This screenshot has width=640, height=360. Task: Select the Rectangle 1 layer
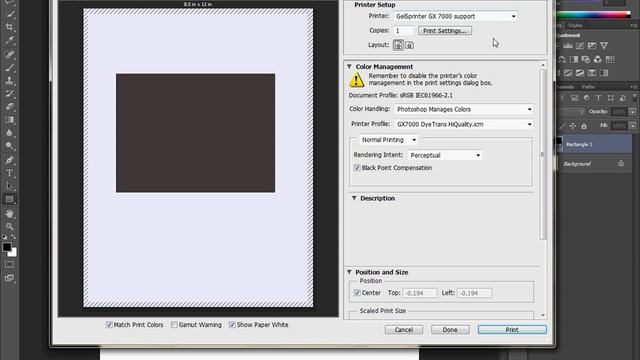coord(594,144)
